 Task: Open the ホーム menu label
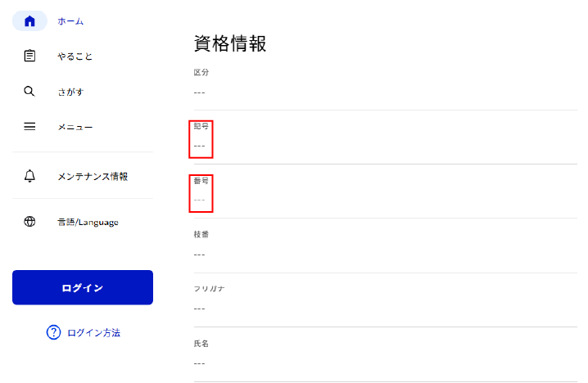[70, 21]
